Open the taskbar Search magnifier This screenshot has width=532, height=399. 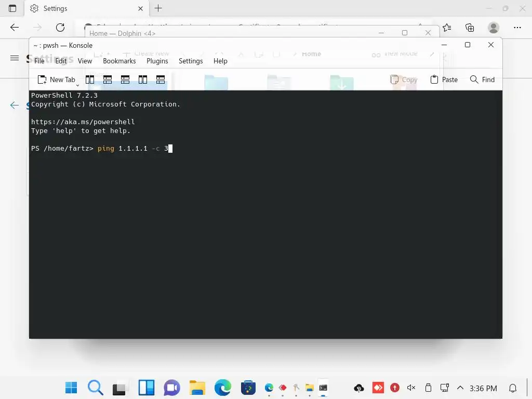click(96, 388)
